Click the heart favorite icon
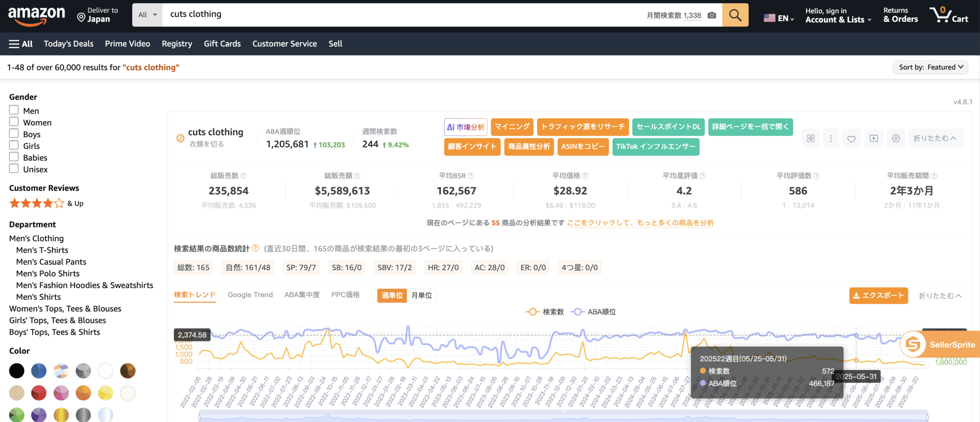This screenshot has height=422, width=980. (x=851, y=139)
